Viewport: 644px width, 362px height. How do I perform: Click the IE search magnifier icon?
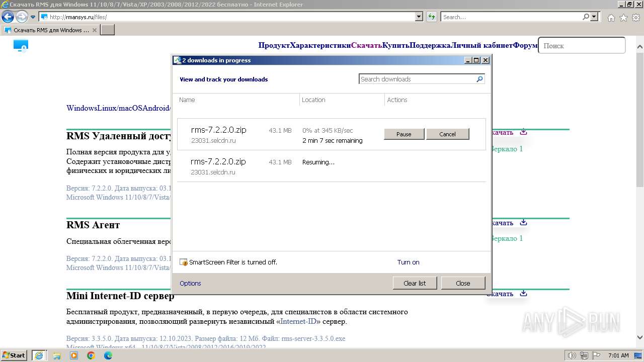(x=586, y=17)
